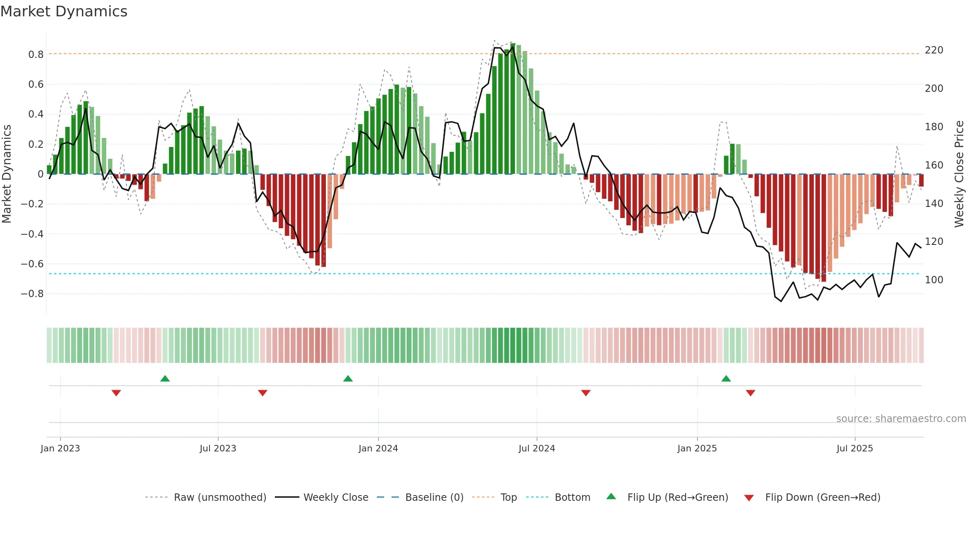Click the 0.8 left axis tick label
Viewport: 980px width, 551px height.
point(36,54)
